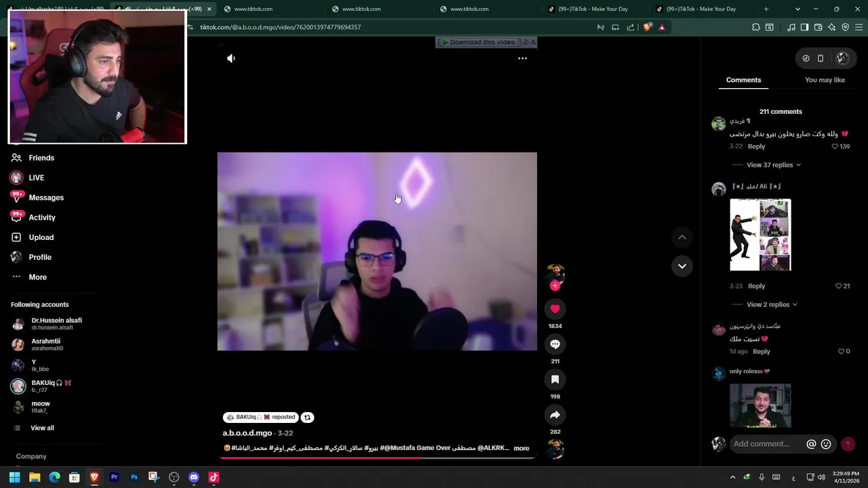The image size is (868, 488).
Task: Go to the next video with the down arrow
Action: click(682, 266)
